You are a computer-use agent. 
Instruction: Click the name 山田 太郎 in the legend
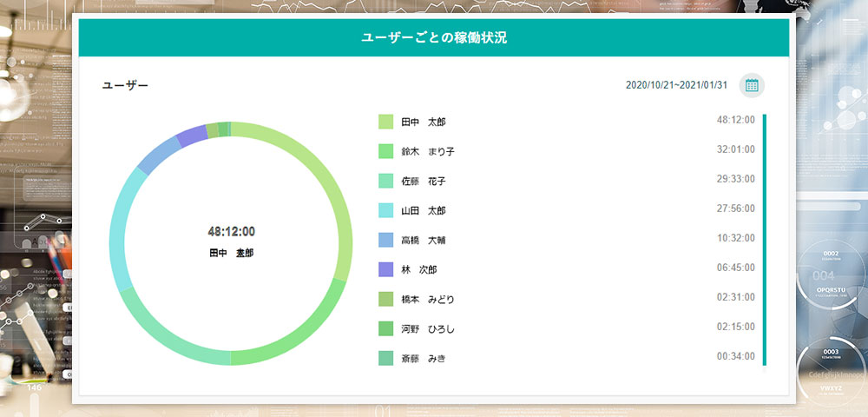424,211
